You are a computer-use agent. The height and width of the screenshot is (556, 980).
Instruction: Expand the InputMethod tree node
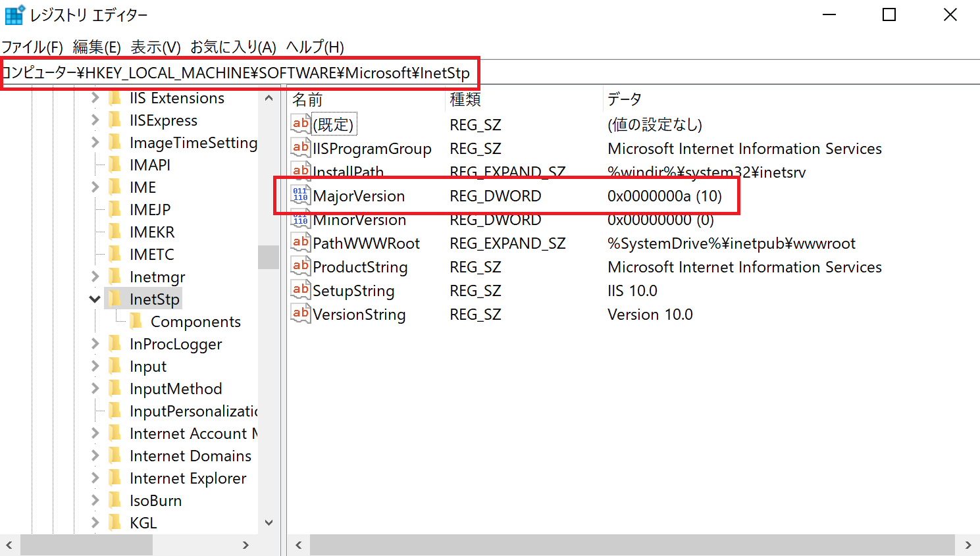pyautogui.click(x=95, y=389)
